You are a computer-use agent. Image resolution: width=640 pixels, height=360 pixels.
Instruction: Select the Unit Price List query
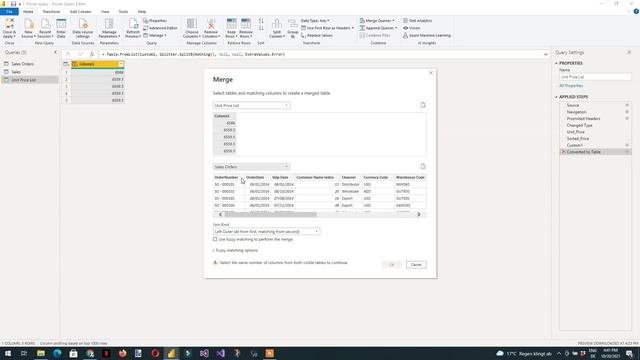tap(29, 80)
